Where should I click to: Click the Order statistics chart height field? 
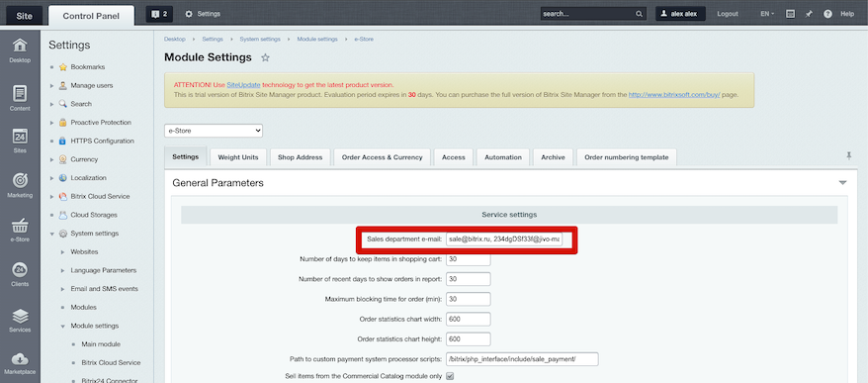click(469, 339)
